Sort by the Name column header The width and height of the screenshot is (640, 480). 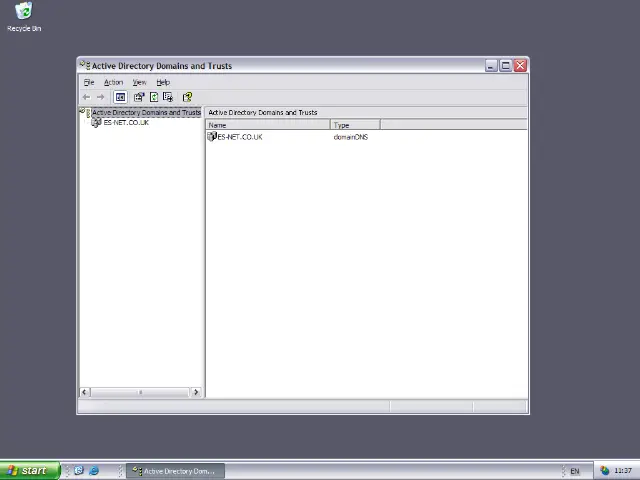268,125
